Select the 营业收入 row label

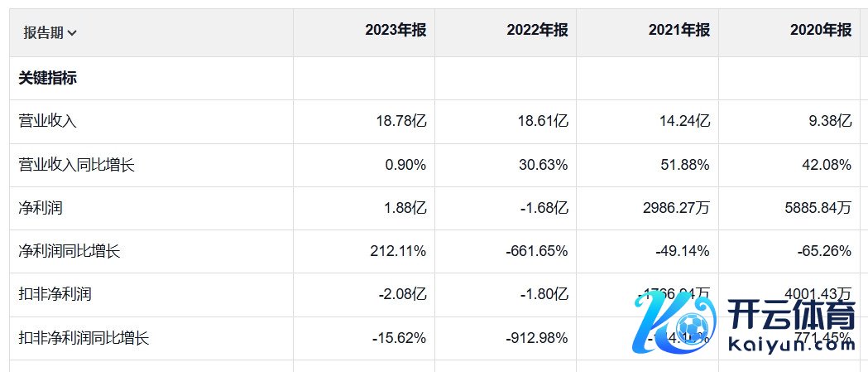[x=48, y=121]
